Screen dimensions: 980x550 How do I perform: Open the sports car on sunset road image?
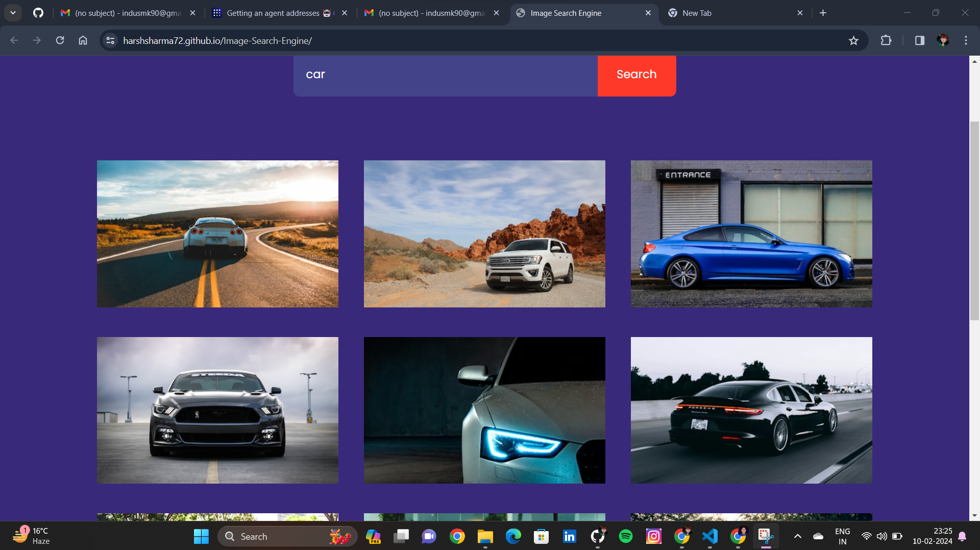click(x=217, y=234)
